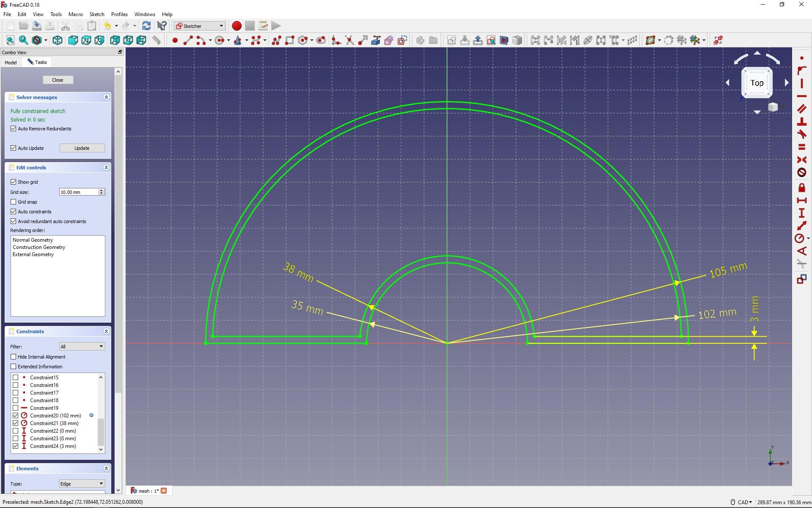
Task: Apply the Equal constraint from right toolbar
Action: 801,147
